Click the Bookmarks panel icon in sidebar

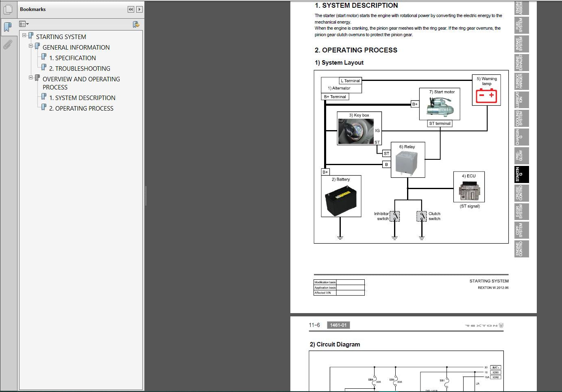point(8,27)
